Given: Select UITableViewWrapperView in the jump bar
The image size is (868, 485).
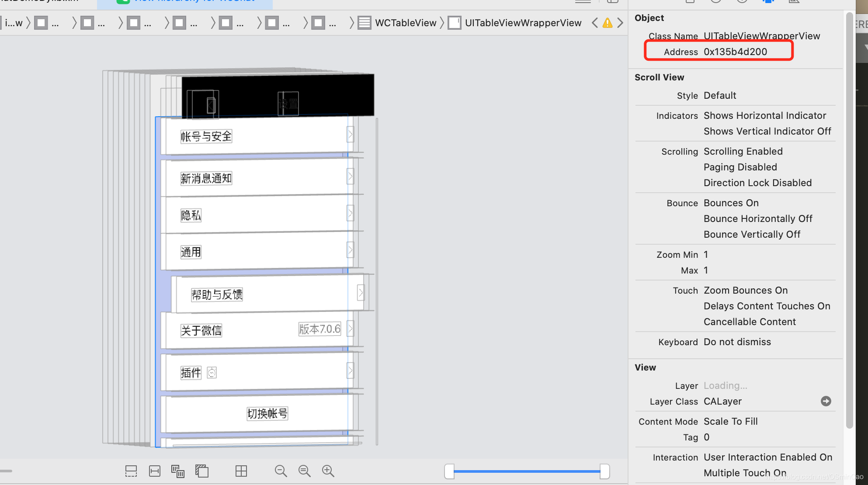Looking at the screenshot, I should [x=523, y=23].
